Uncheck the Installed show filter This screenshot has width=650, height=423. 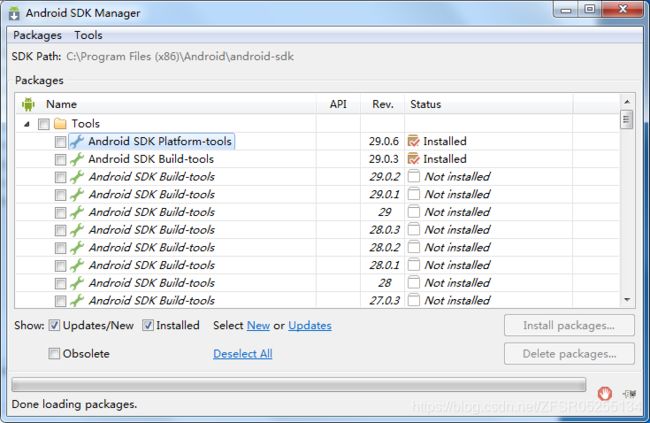(148, 326)
